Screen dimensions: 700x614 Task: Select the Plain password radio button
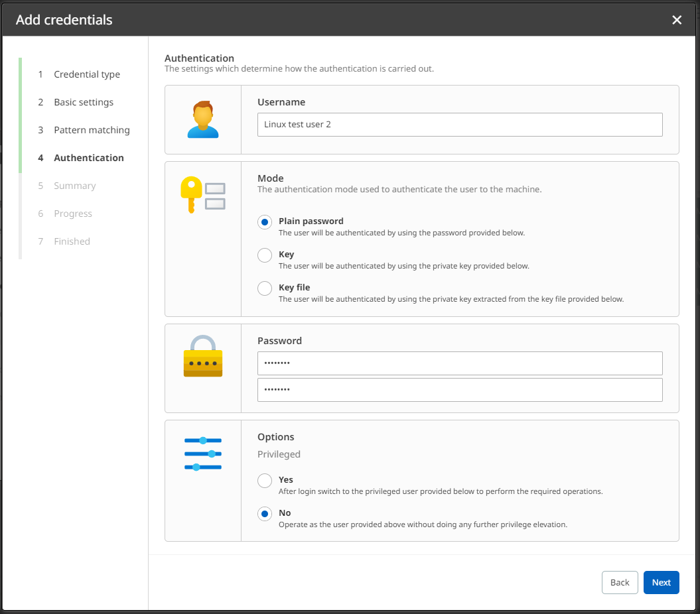click(265, 222)
